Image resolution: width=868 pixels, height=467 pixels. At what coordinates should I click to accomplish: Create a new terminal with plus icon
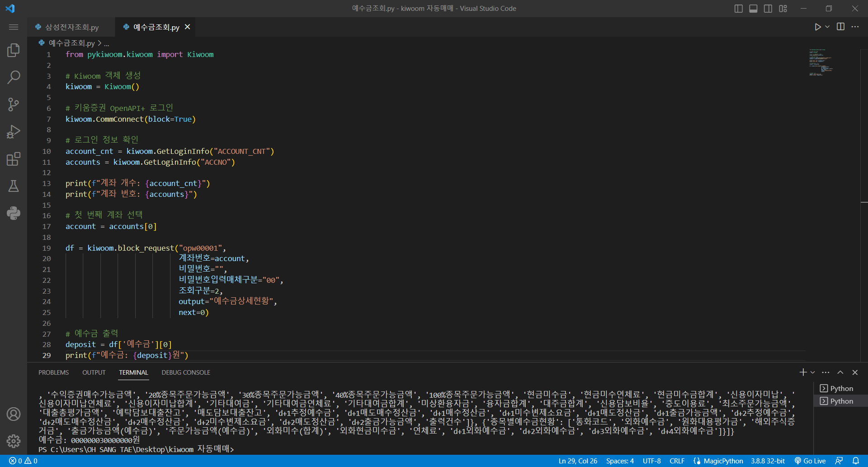(x=803, y=372)
